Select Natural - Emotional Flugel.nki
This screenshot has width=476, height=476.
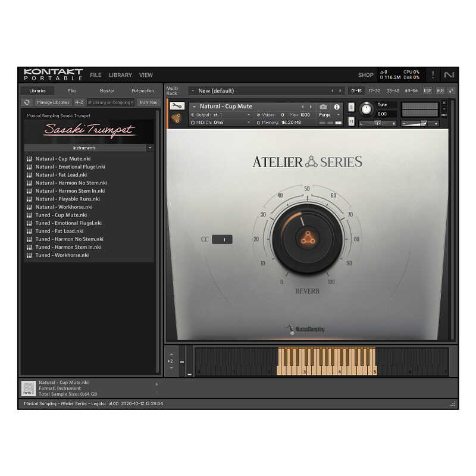[x=70, y=167]
